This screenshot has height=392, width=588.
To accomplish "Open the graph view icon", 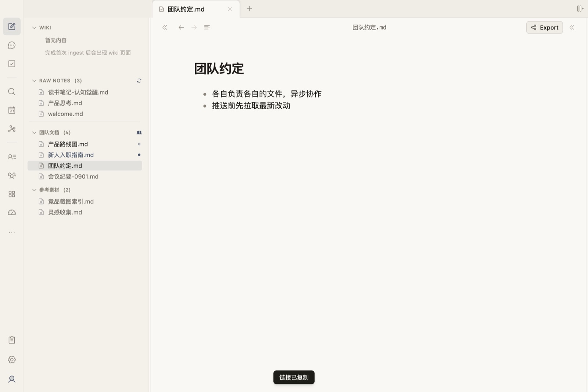I will coord(12,129).
